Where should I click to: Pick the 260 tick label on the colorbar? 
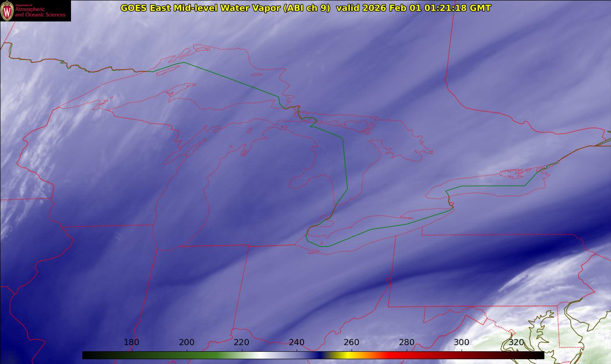pos(352,343)
